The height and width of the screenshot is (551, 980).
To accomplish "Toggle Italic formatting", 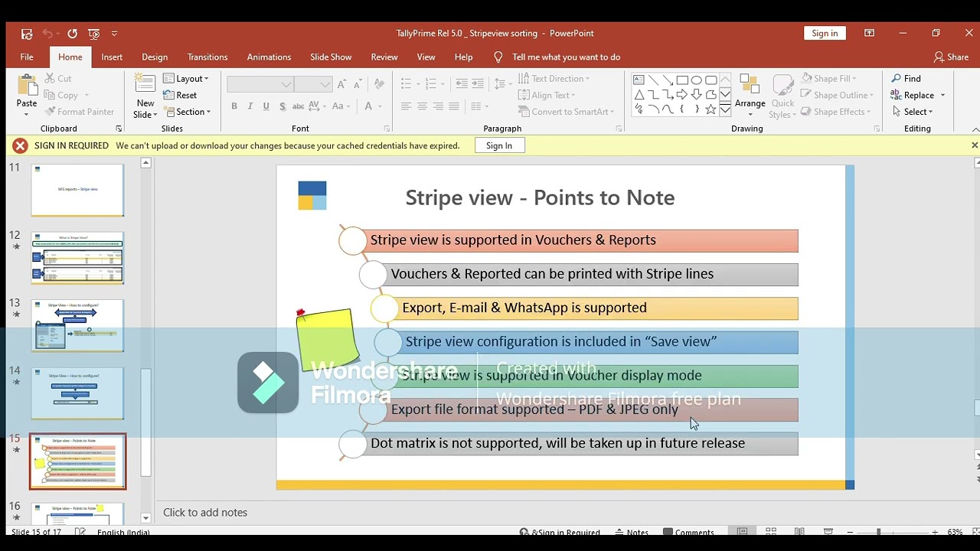I will point(250,106).
